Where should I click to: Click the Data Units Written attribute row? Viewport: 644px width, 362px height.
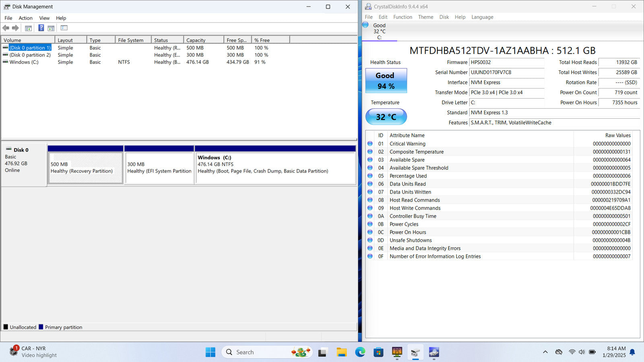[x=499, y=192]
